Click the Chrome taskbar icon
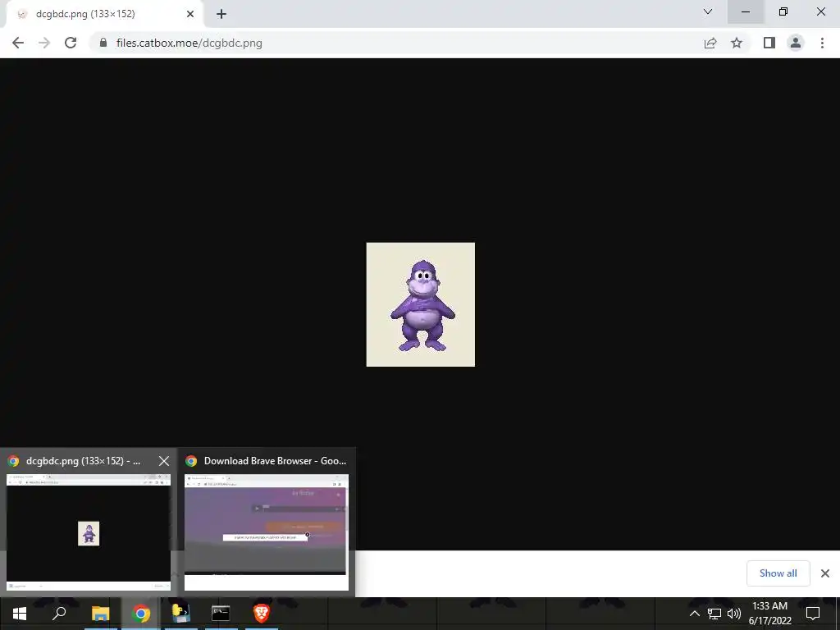 141,614
